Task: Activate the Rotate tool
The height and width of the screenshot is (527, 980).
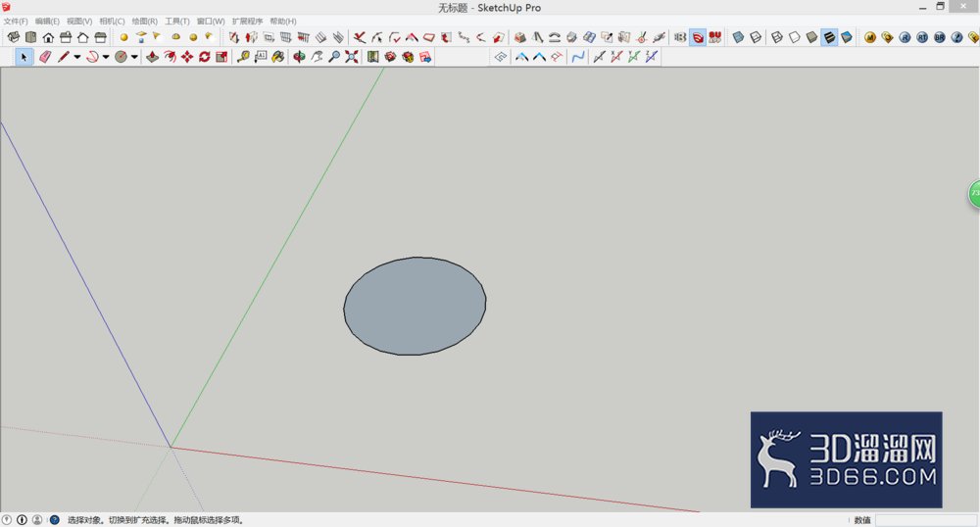Action: pos(205,57)
